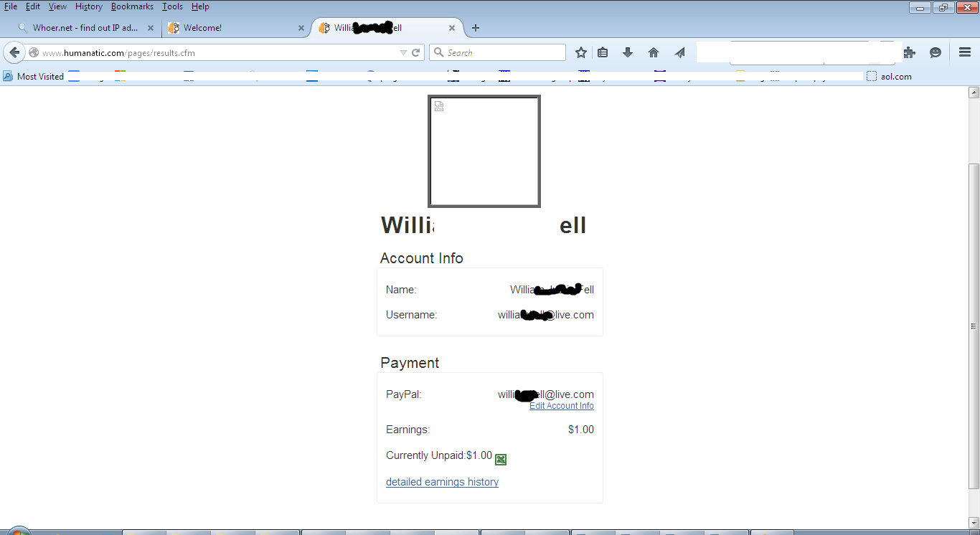Screen dimensions: 980x535
Task: Go to the Home page icon
Action: [653, 52]
